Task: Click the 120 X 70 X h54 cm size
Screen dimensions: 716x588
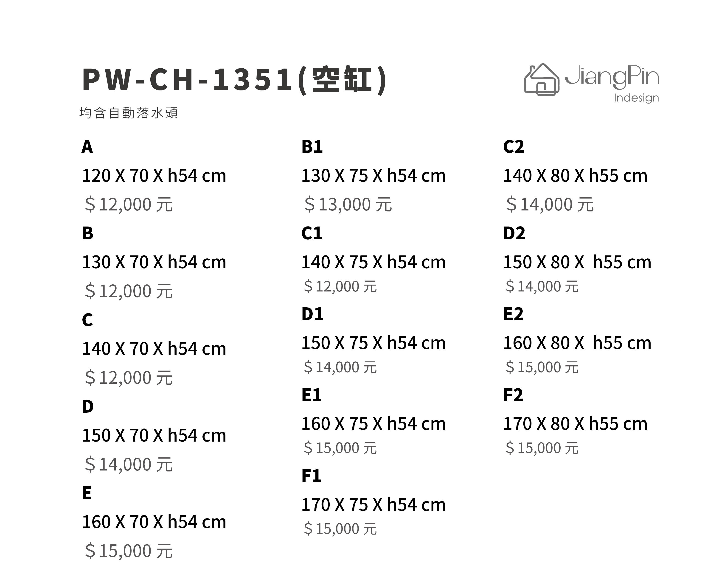Action: 154,176
